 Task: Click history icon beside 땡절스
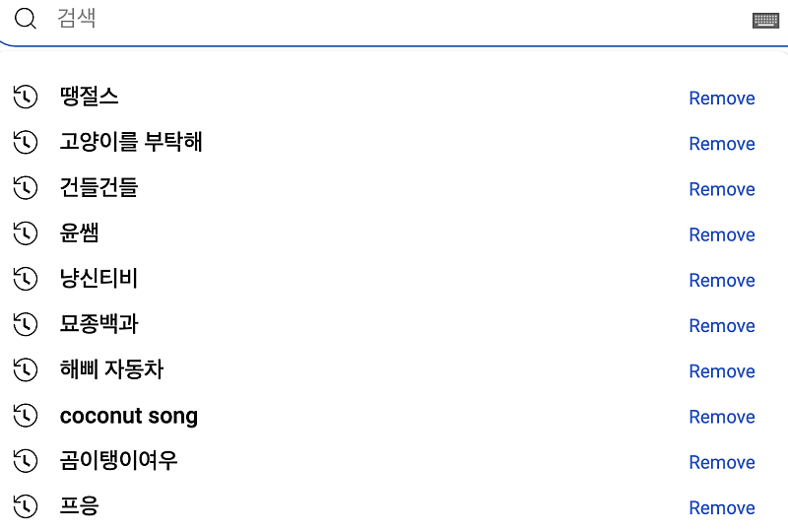[26, 97]
